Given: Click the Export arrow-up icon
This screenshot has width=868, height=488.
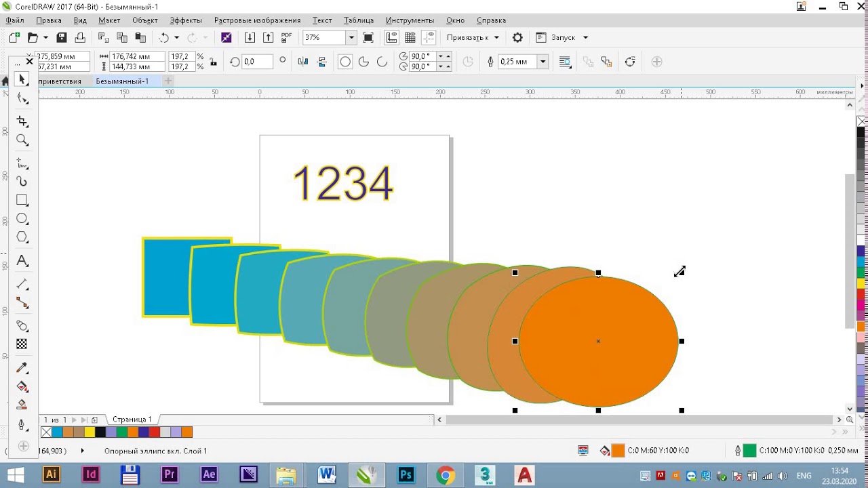Looking at the screenshot, I should (268, 37).
